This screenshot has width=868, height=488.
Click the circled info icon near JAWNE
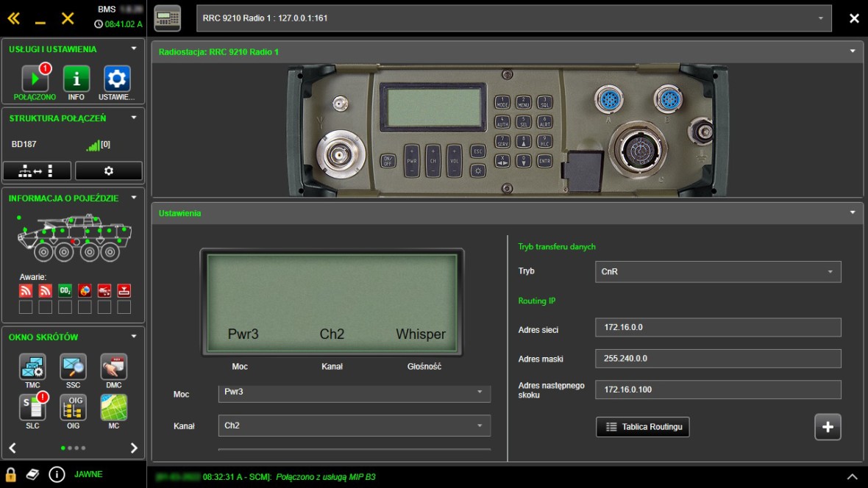[57, 474]
